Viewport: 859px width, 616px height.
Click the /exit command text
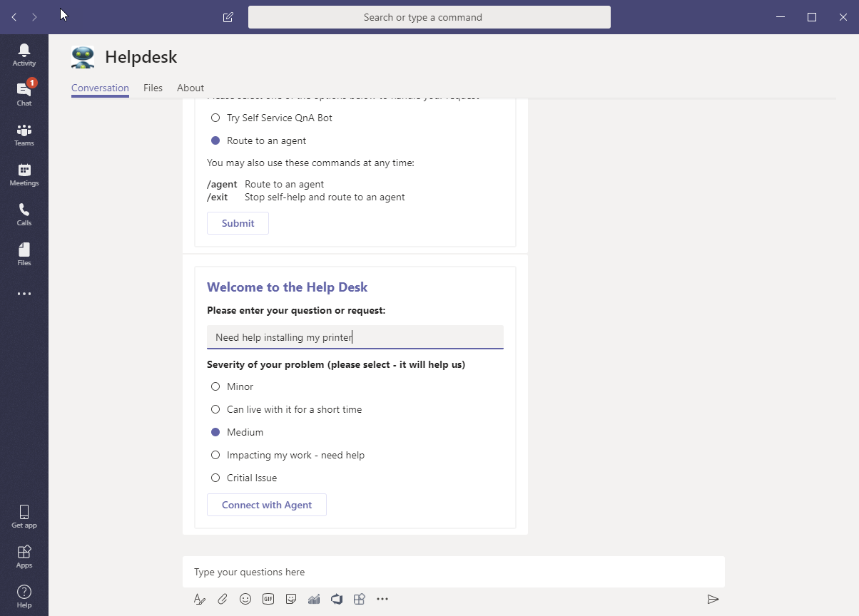click(x=217, y=197)
